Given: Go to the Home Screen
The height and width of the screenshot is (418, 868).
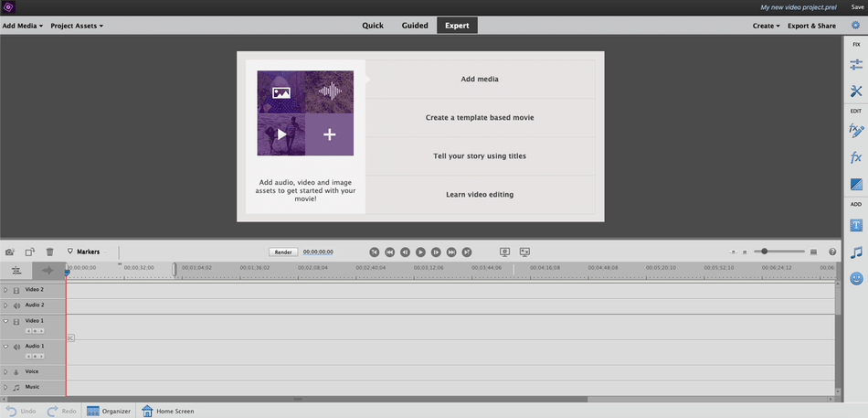Looking at the screenshot, I should (168, 411).
